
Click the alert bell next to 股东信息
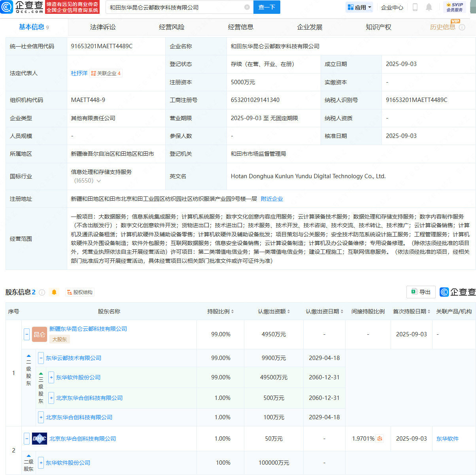point(55,292)
